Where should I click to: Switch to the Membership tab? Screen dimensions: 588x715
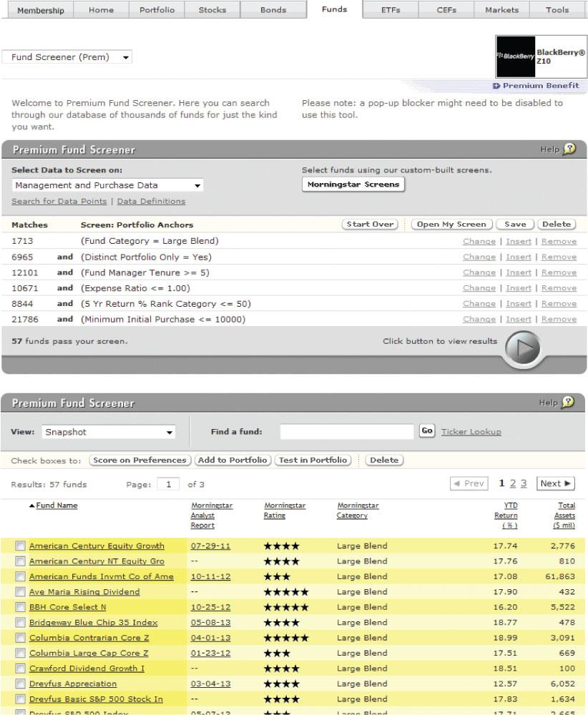[x=40, y=10]
